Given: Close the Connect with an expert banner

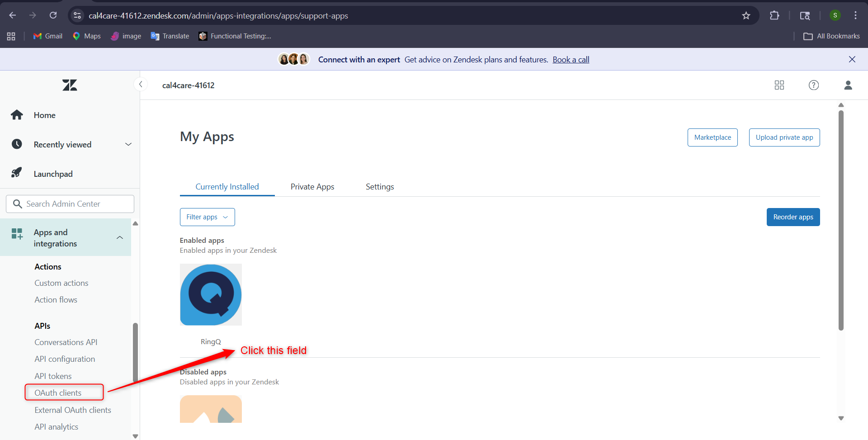Looking at the screenshot, I should pyautogui.click(x=852, y=59).
